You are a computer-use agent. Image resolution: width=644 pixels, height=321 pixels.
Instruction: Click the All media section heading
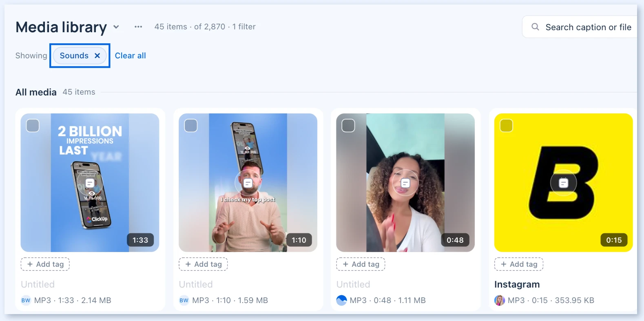36,92
